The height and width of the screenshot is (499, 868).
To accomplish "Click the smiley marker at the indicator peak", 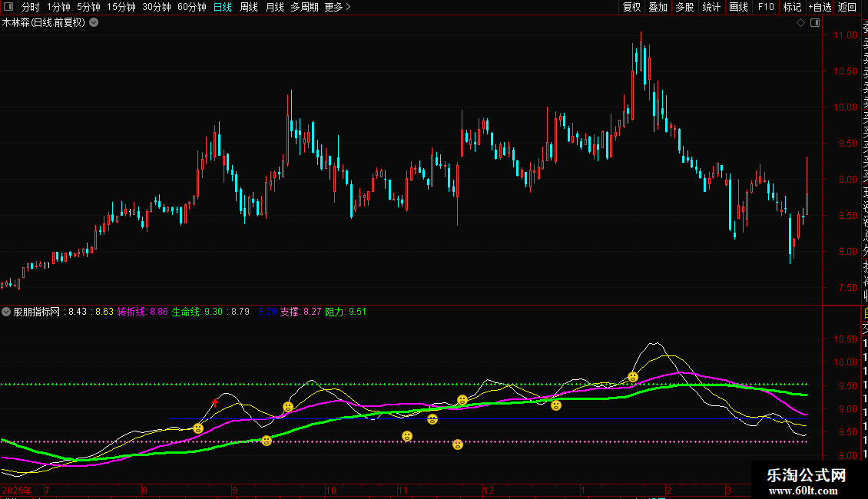I will (x=633, y=377).
